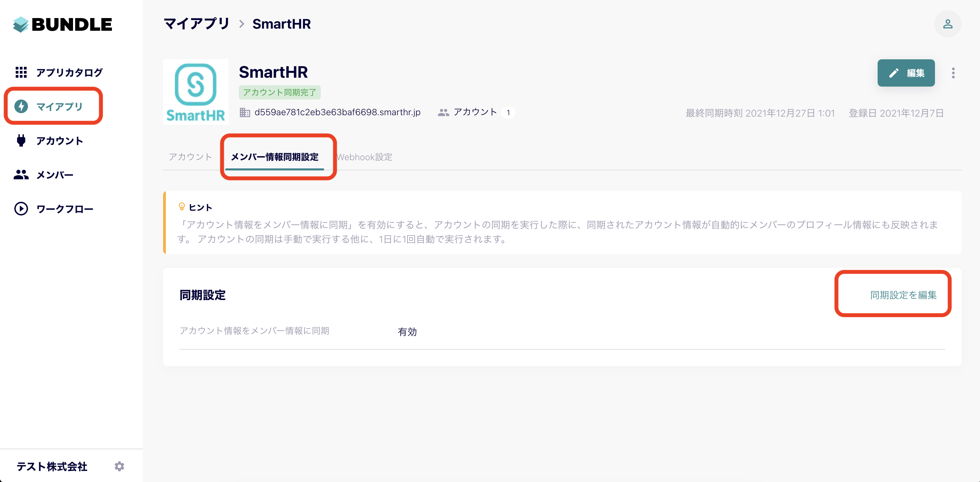Click the hint lightbulb icon
Viewport: 980px width, 482px height.
[x=182, y=207]
